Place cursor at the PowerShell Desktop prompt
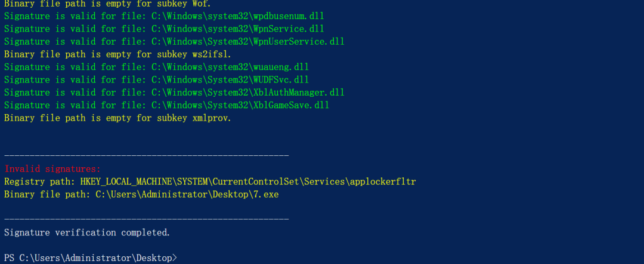 tap(91, 258)
